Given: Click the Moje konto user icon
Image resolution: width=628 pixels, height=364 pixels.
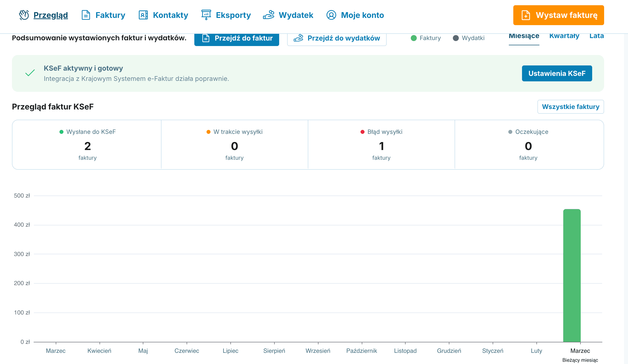Looking at the screenshot, I should [x=331, y=15].
